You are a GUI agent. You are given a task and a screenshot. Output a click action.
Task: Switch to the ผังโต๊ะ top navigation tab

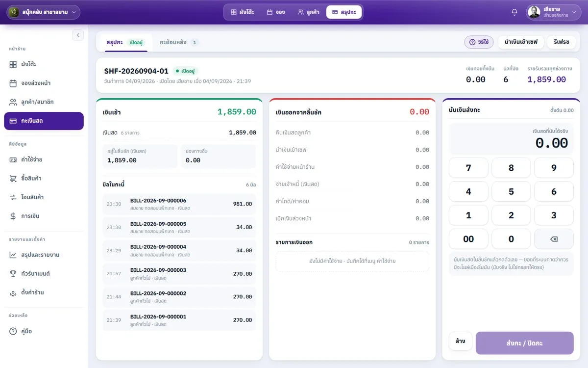click(x=242, y=12)
